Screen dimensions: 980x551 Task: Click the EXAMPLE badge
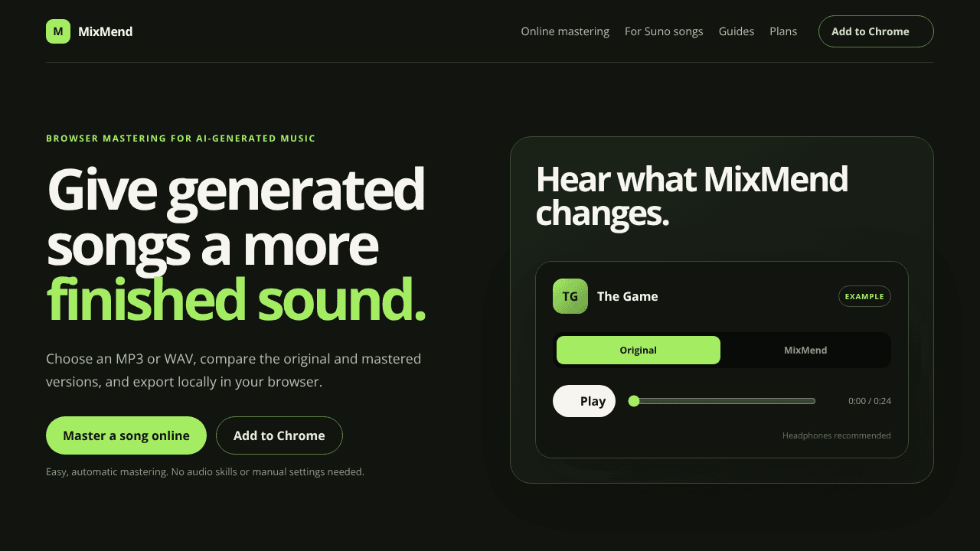pos(864,296)
